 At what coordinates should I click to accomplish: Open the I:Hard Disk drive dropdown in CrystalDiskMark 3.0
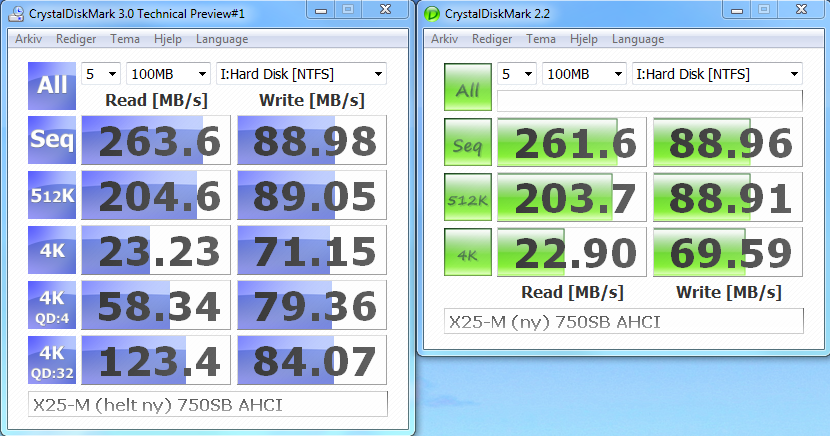coord(301,74)
